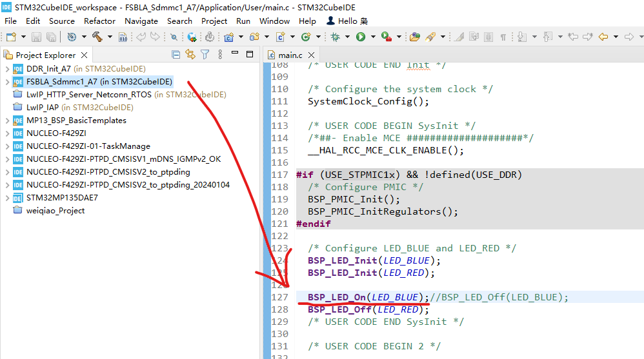This screenshot has height=359, width=644.
Task: Open dropdown beside Search flashlight icon
Action: click(443, 37)
